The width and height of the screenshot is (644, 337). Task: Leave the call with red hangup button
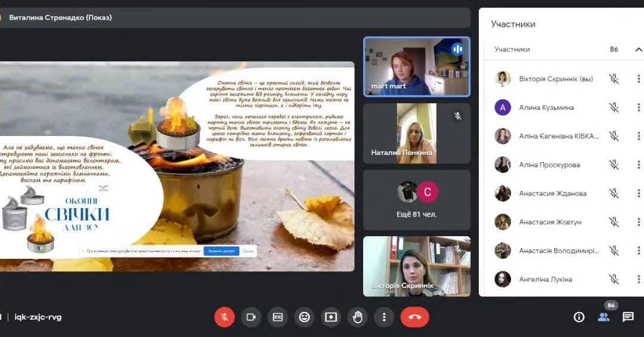click(x=414, y=317)
